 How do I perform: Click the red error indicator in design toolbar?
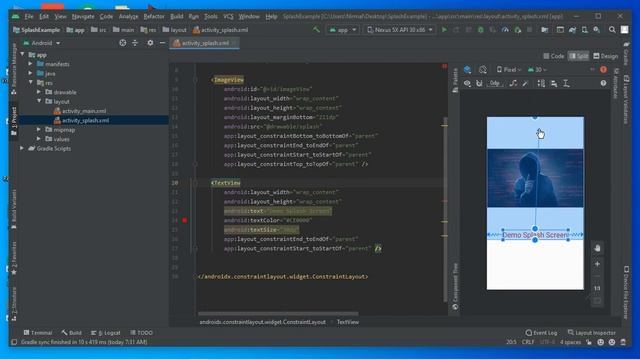coord(603,70)
